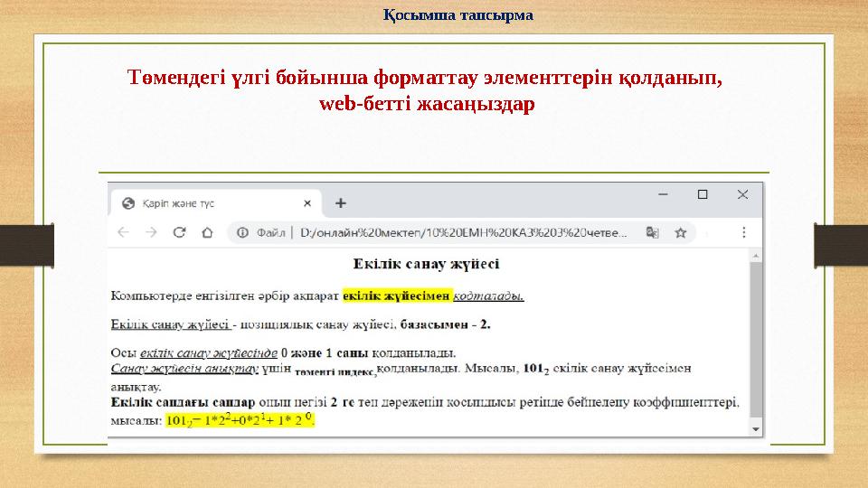Screen dimensions: 868x488
Task: Select the Қаріп және түс tab
Action: click(x=216, y=203)
